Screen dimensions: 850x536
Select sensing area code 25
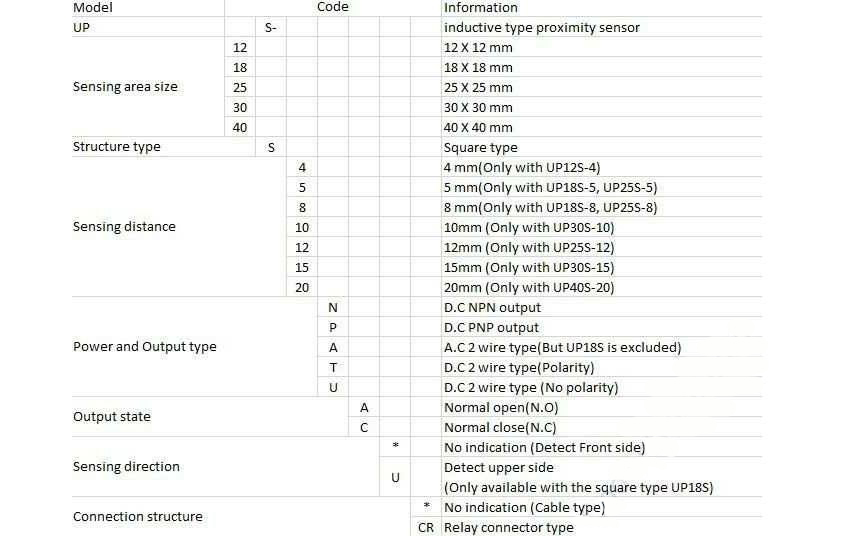[x=240, y=87]
